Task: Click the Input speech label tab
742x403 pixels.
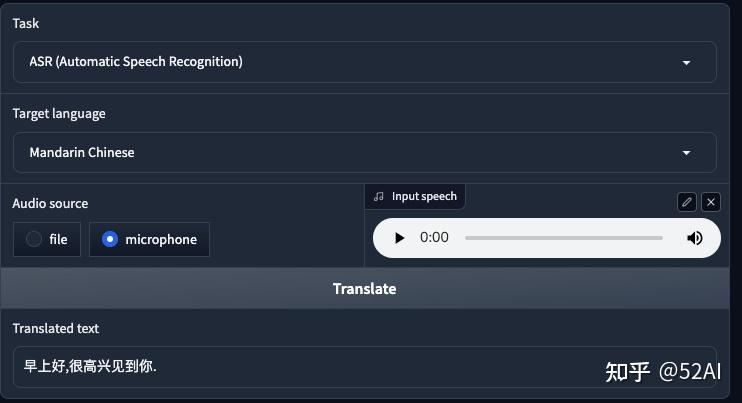Action: coord(424,197)
